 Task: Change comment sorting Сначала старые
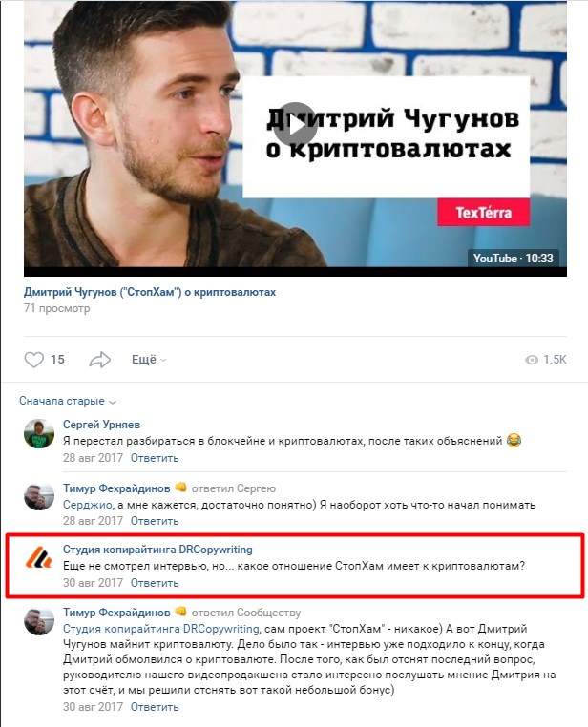pos(67,401)
